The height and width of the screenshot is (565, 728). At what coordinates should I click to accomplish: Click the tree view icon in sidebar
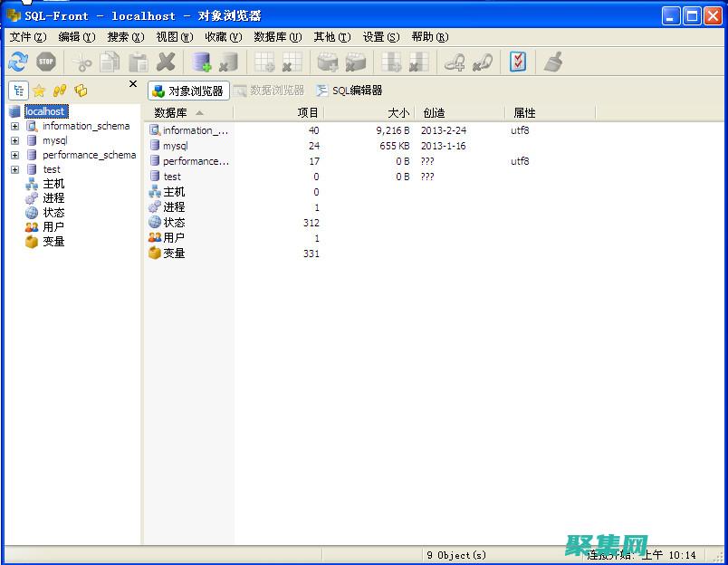pos(18,91)
